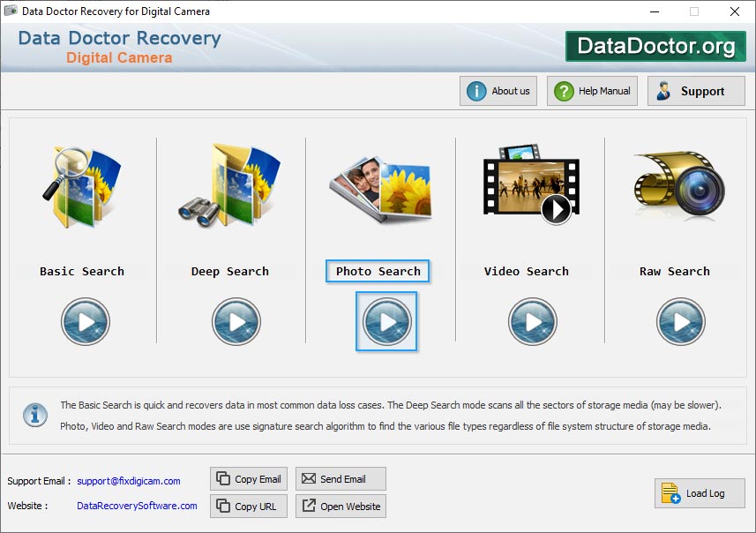756x533 pixels.
Task: Open the DataRecoverySoftware.com link
Action: coord(137,506)
